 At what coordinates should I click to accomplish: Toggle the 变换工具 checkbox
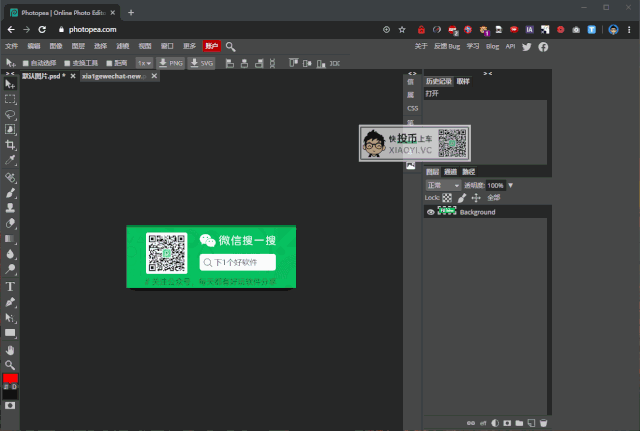coord(67,63)
